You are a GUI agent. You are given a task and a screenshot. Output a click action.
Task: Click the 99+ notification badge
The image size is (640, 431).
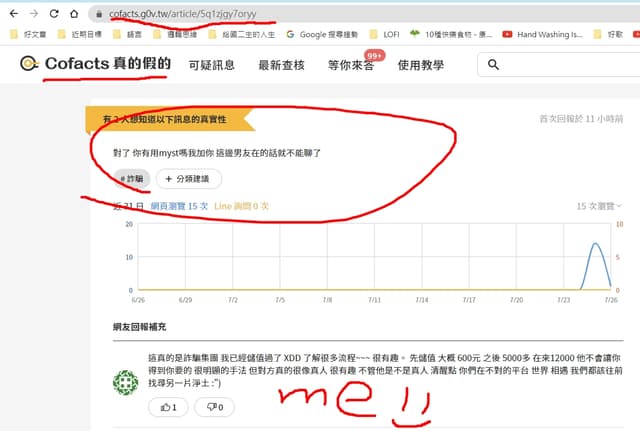[375, 55]
